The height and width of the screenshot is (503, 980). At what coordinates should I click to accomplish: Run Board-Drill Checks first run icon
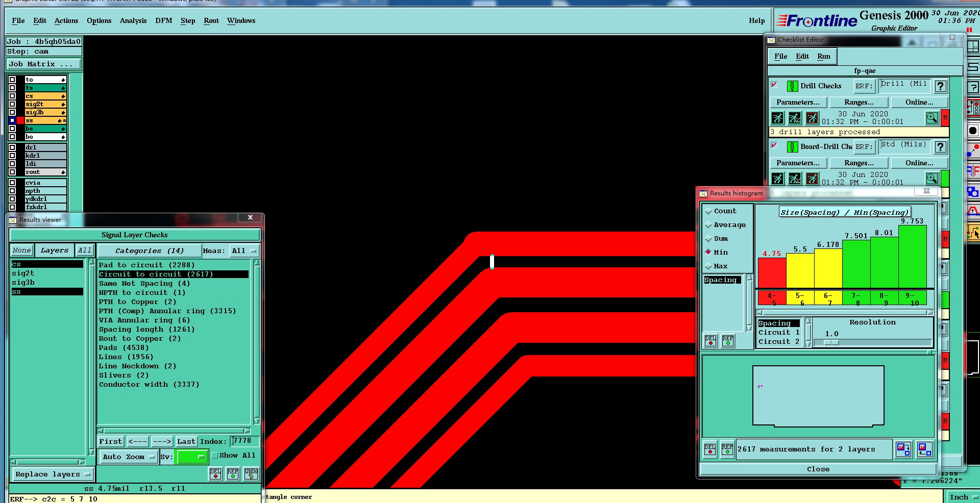(x=777, y=179)
